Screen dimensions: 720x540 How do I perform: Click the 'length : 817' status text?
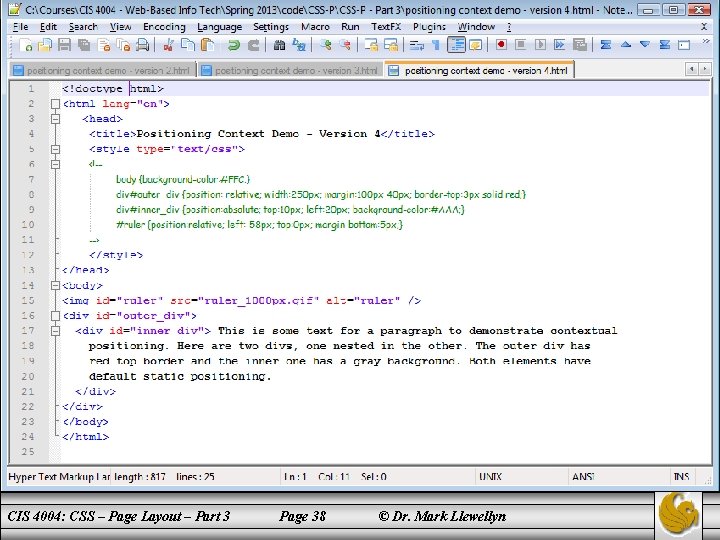140,477
